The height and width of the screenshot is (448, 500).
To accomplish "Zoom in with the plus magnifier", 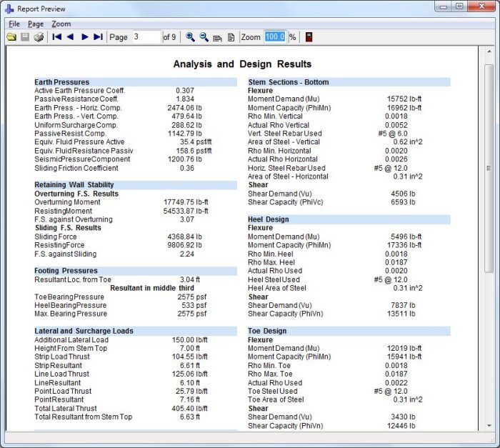I will tap(190, 37).
